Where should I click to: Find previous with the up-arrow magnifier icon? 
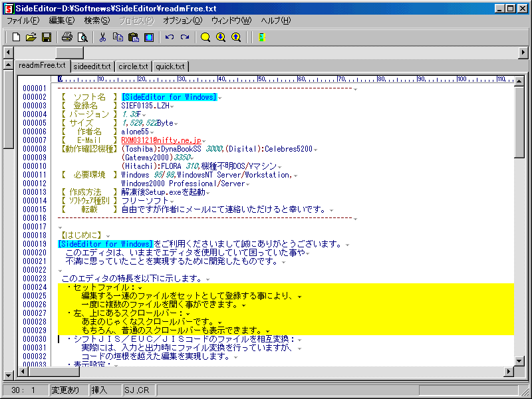tap(236, 37)
